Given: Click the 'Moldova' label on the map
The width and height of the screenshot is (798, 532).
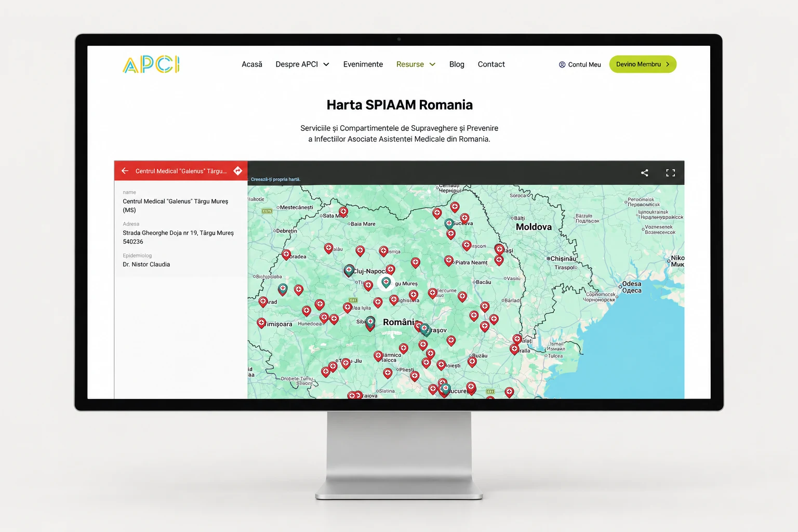Looking at the screenshot, I should tap(534, 227).
